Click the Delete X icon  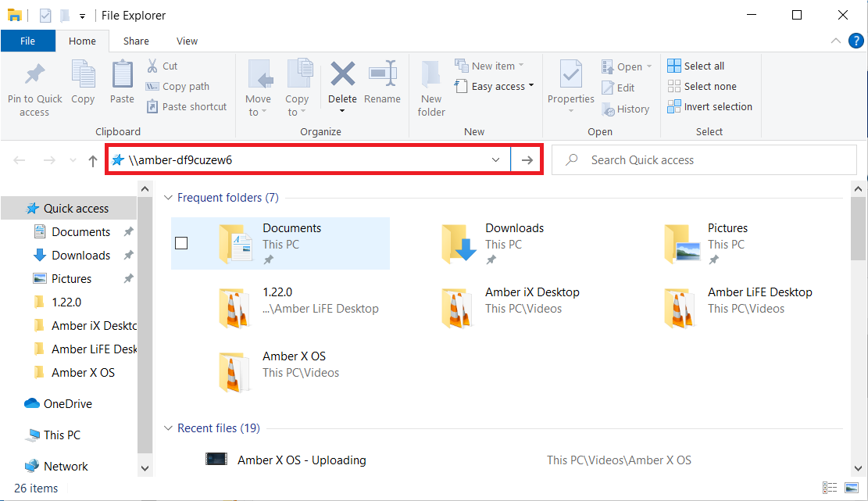(x=343, y=74)
